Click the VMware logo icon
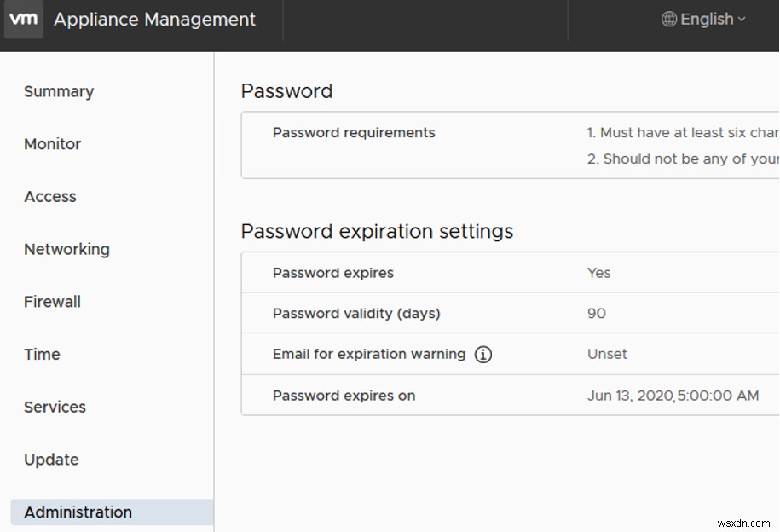Viewport: 780px width, 532px height. click(23, 20)
